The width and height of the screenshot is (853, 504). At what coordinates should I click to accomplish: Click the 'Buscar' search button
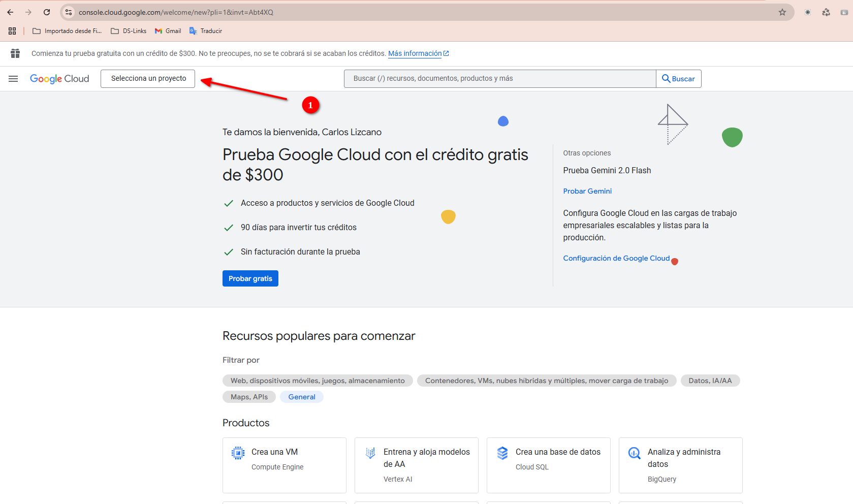point(678,79)
